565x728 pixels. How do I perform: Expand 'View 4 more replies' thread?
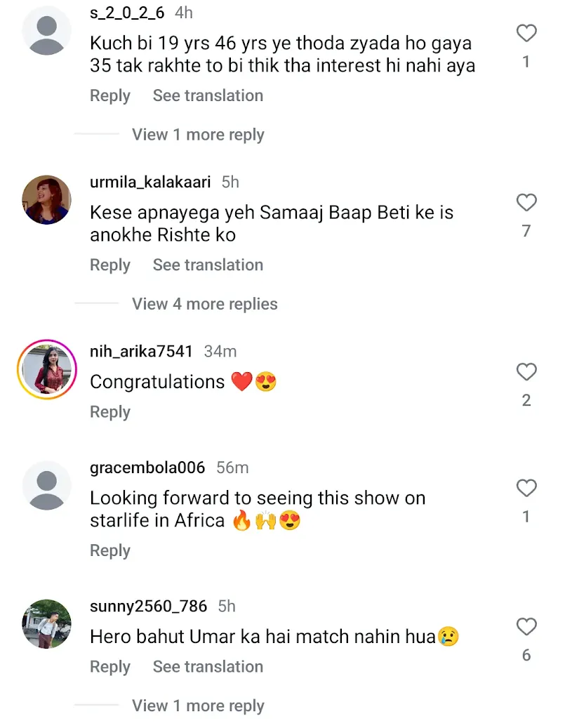204,304
